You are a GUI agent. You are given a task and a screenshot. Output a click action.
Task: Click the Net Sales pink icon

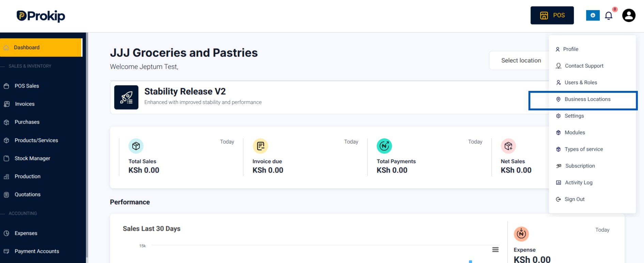coord(508,146)
